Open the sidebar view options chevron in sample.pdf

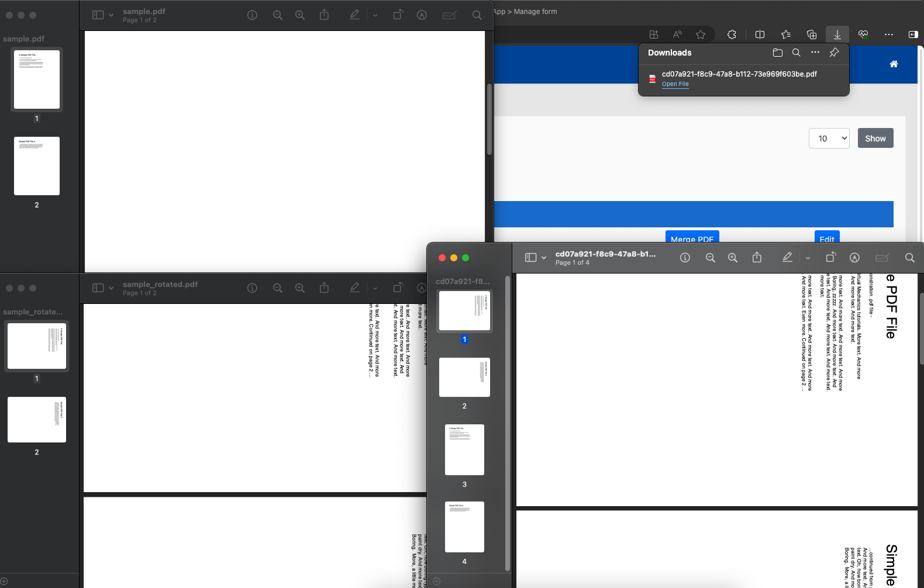click(111, 15)
